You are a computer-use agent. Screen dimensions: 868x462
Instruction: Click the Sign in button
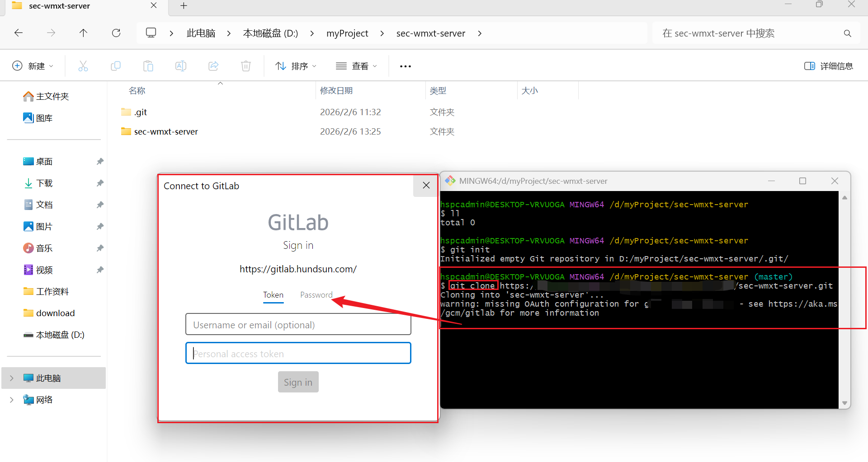coord(298,382)
